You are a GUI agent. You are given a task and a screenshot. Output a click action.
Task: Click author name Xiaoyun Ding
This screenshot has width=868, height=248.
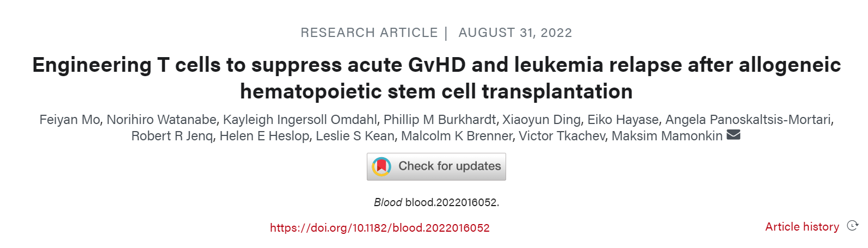(541, 120)
